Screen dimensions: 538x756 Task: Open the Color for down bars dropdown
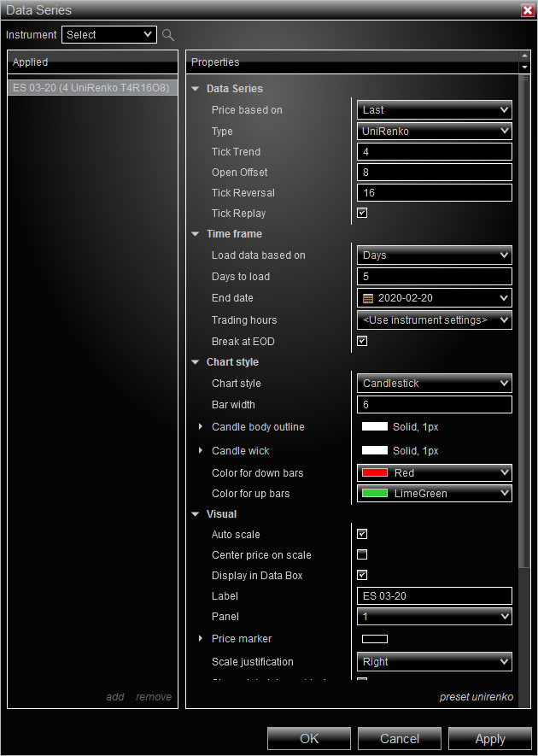(435, 473)
